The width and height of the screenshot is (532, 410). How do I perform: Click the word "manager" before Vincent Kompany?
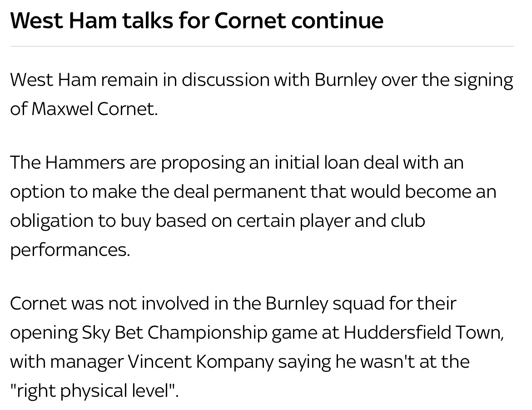coord(86,362)
